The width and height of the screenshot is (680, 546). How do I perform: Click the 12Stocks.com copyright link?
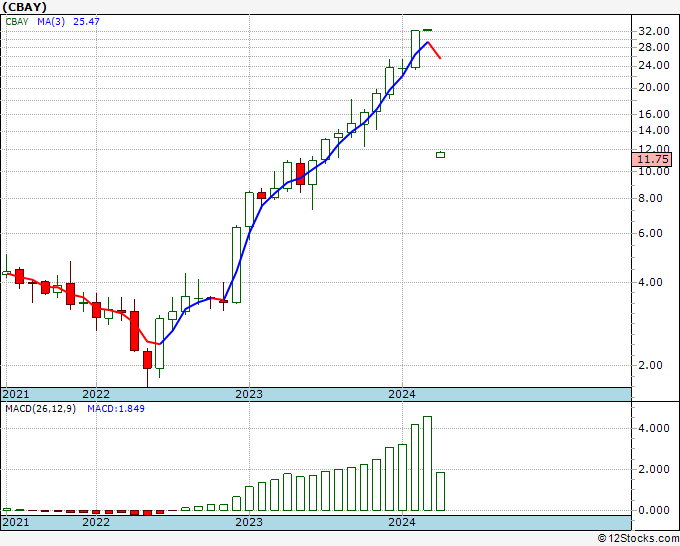point(638,539)
